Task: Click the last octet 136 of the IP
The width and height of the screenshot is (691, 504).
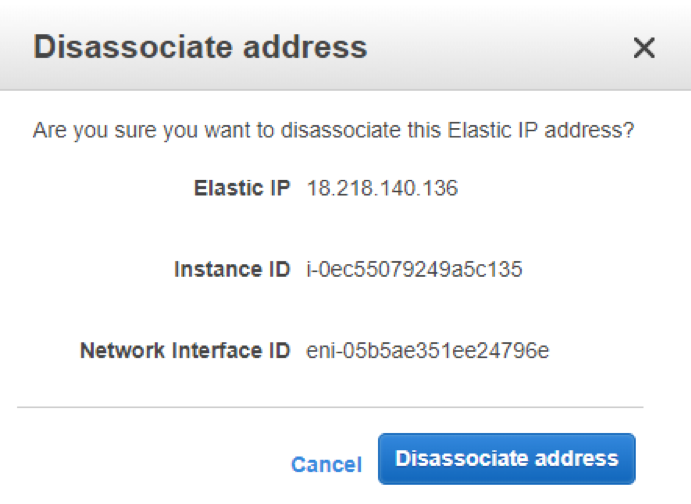Action: pyautogui.click(x=441, y=188)
